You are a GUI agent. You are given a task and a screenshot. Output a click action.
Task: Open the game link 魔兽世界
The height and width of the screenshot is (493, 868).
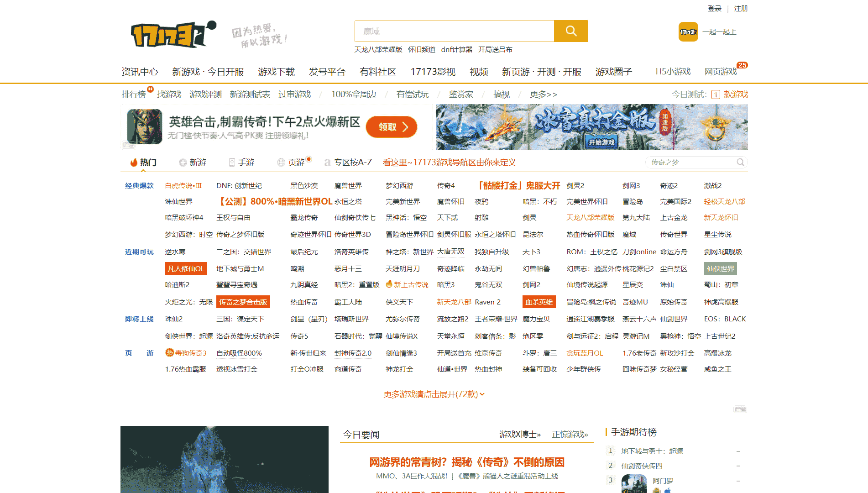point(348,185)
